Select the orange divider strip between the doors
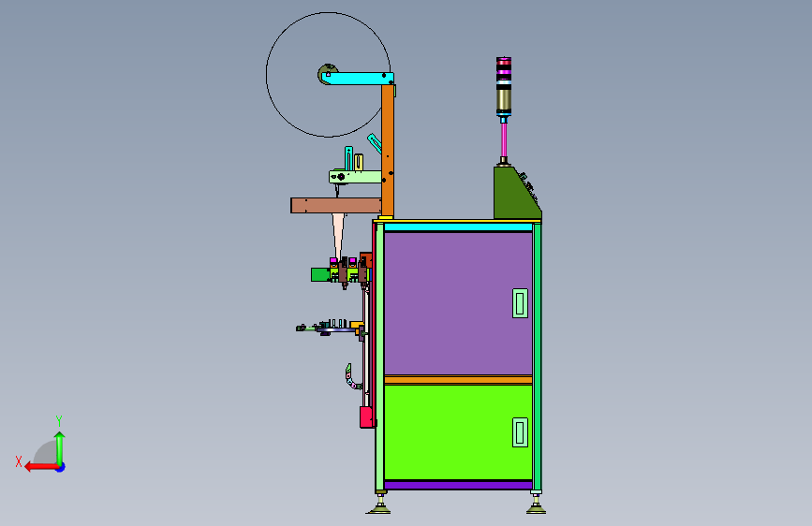812x526 pixels. 458,380
